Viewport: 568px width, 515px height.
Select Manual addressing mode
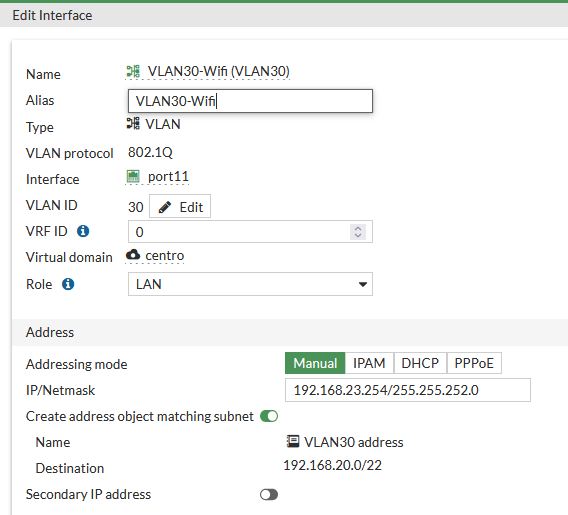click(315, 363)
